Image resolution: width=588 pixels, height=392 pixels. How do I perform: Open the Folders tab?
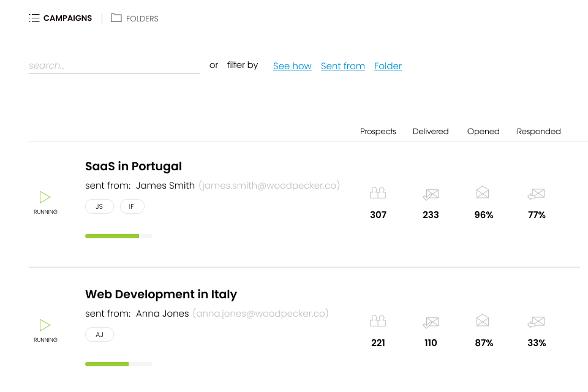[x=135, y=18]
